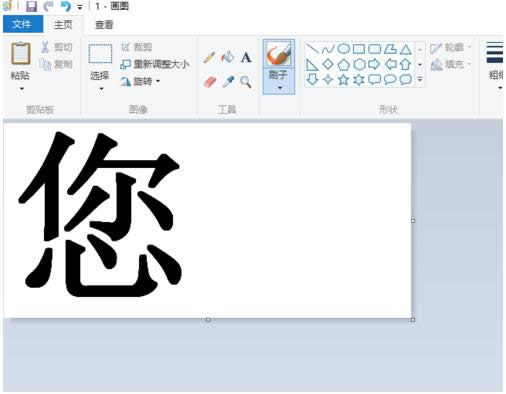Viewport: 506px width, 394px height.
Task: Select the Pencil tool
Action: point(209,57)
